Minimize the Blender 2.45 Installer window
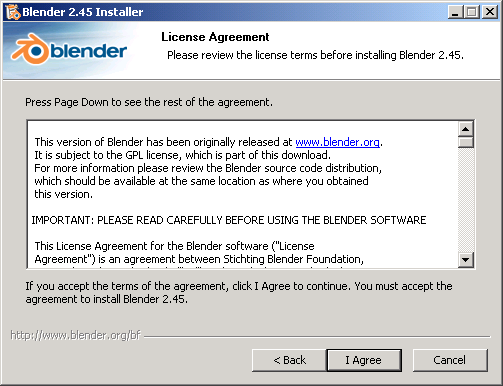503x386 pixels. pos(455,12)
